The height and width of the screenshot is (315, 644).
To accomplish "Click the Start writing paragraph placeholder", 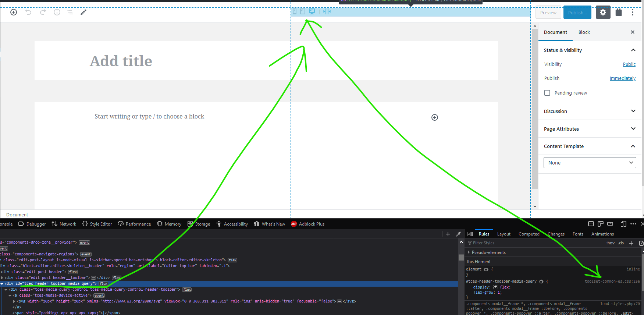I will point(149,116).
